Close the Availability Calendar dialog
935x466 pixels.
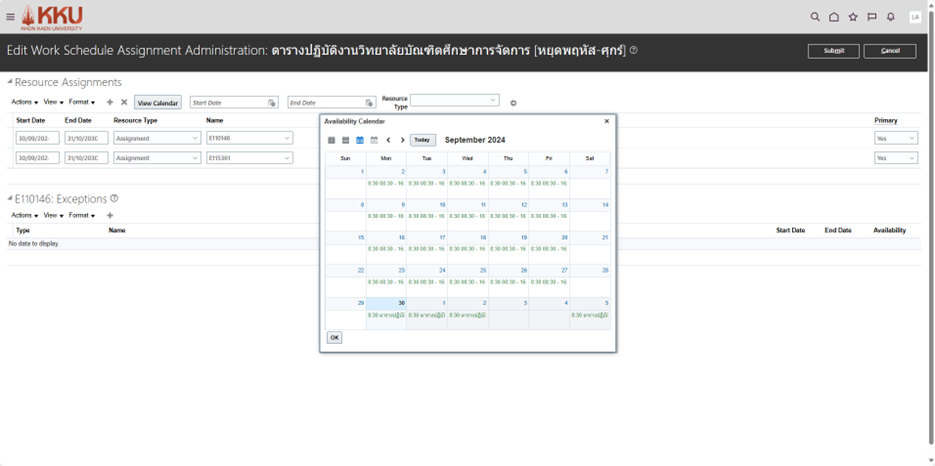(x=606, y=121)
